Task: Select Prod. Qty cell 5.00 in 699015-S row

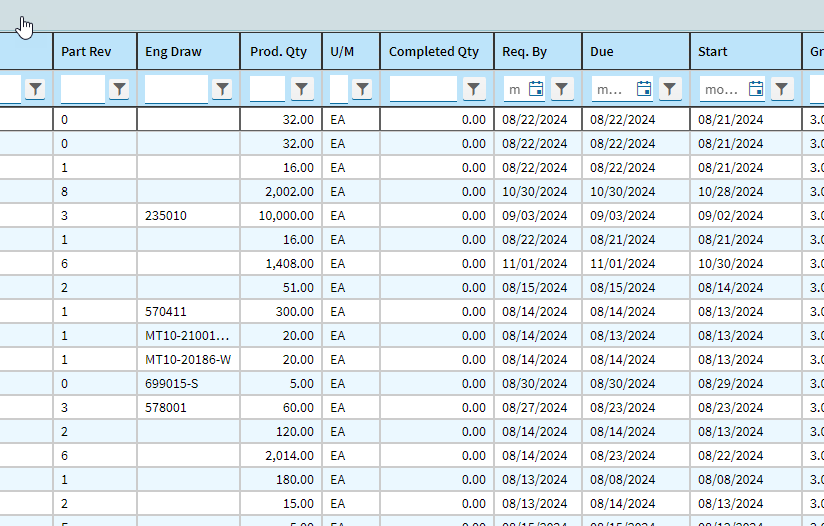Action: coord(281,384)
